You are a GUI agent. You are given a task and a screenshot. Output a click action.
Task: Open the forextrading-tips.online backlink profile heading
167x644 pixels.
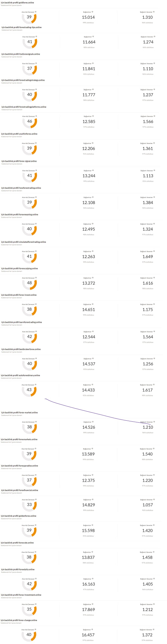click(22, 27)
